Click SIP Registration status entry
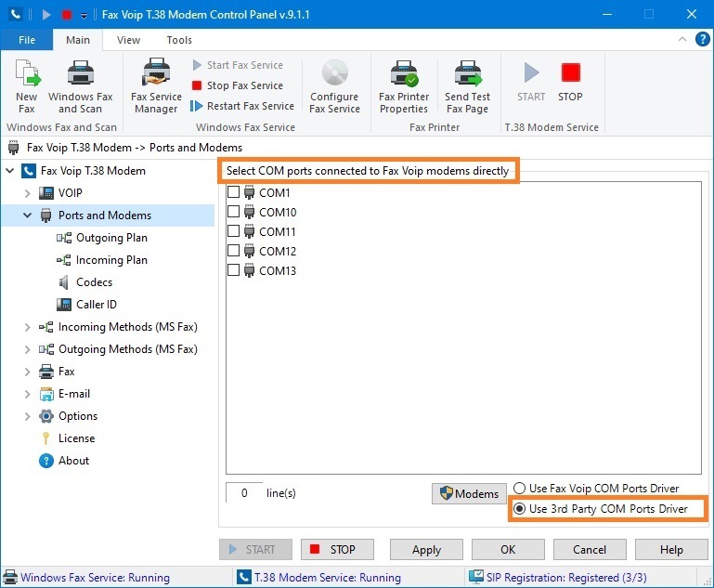The width and height of the screenshot is (714, 588). (558, 578)
